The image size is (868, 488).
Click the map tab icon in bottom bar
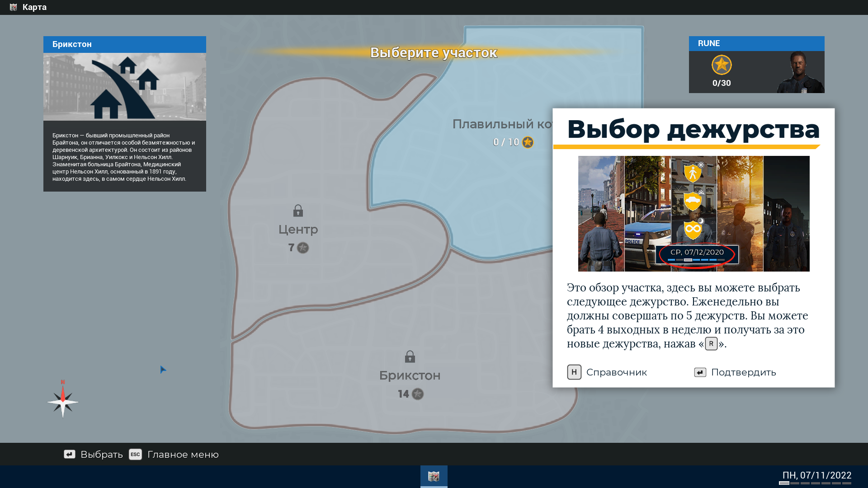[x=434, y=476]
